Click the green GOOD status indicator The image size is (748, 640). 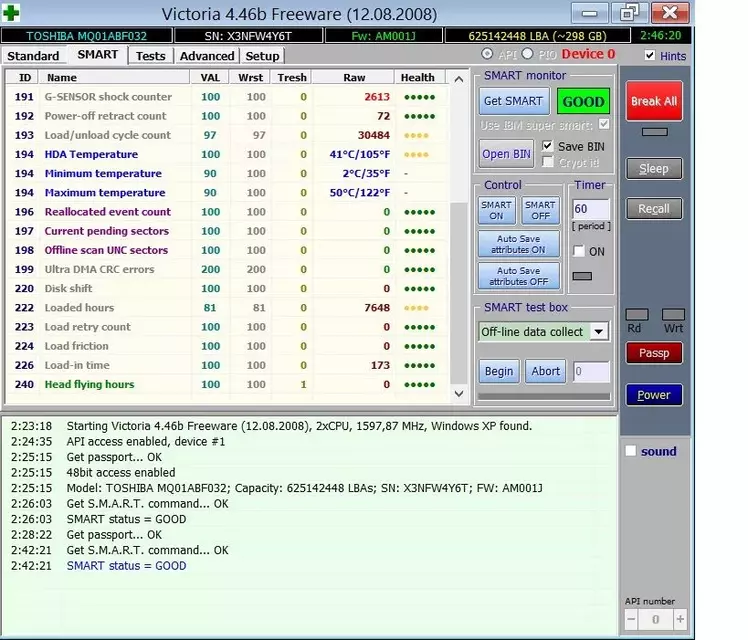click(583, 101)
